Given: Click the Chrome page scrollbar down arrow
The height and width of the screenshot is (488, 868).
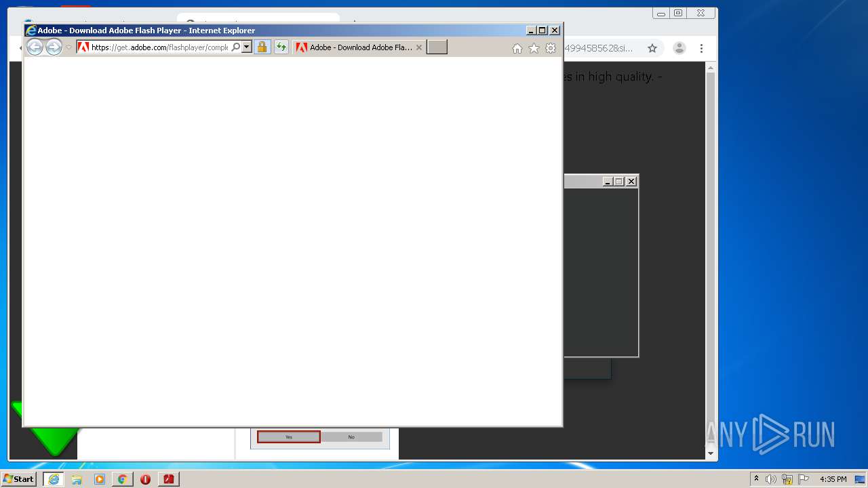Looking at the screenshot, I should 711,453.
